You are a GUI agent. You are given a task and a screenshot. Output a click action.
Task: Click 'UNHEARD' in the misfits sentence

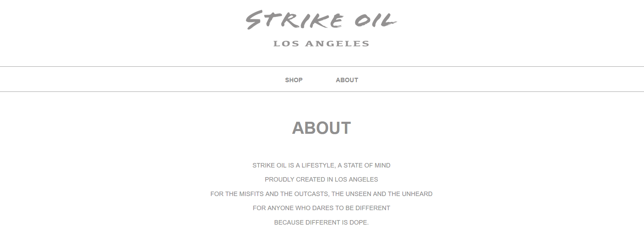417,194
